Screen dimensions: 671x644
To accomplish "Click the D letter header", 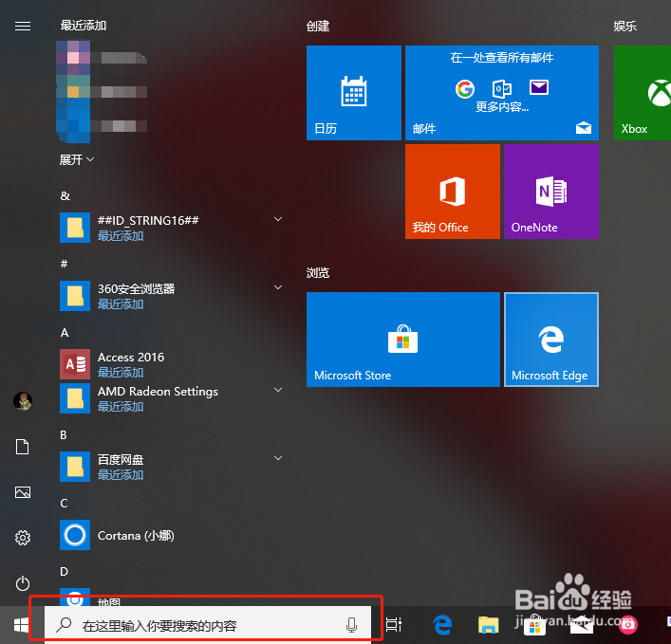I will pos(64,572).
